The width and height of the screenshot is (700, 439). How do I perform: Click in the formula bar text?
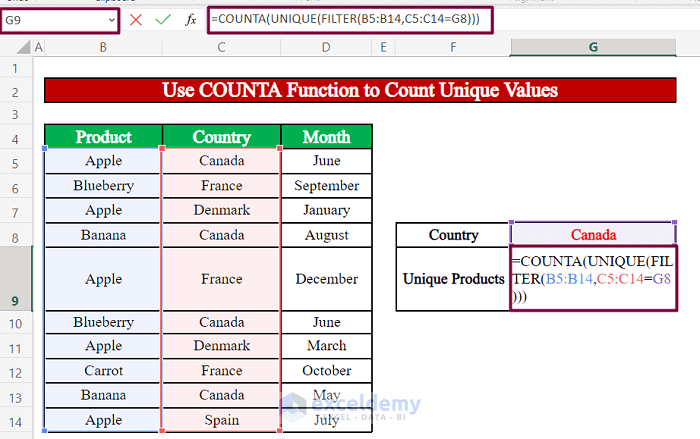pyautogui.click(x=350, y=20)
